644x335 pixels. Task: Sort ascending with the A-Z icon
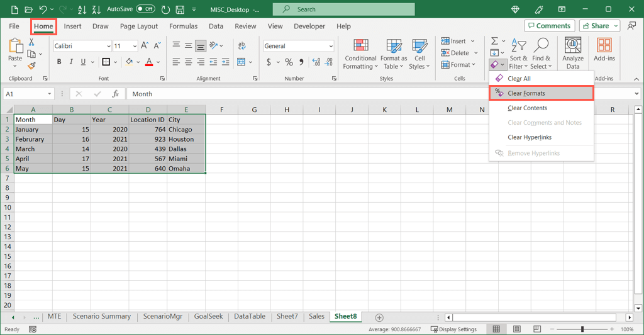click(82, 9)
